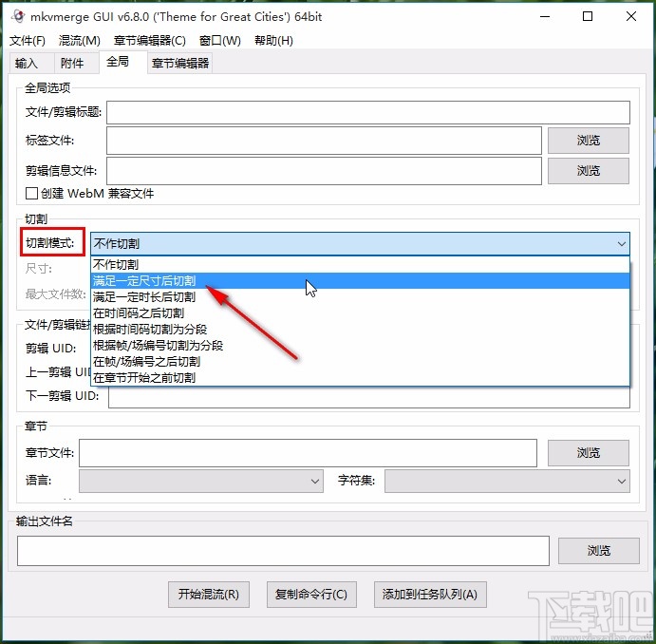Click the 剪辑信息文件 input field
Image resolution: width=656 pixels, height=644 pixels.
325,171
